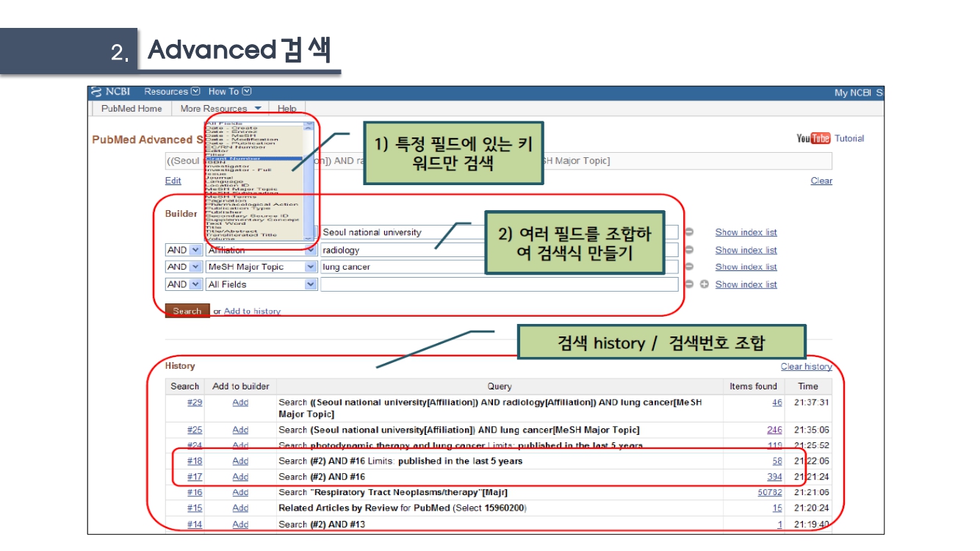Click the Related Articles by Review query text
980x551 pixels.
point(403,508)
